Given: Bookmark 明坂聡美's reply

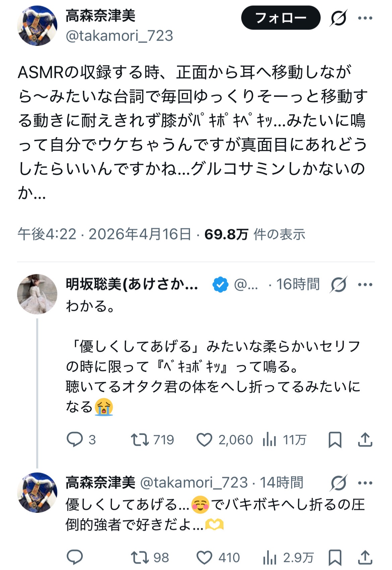Looking at the screenshot, I should pos(335,440).
